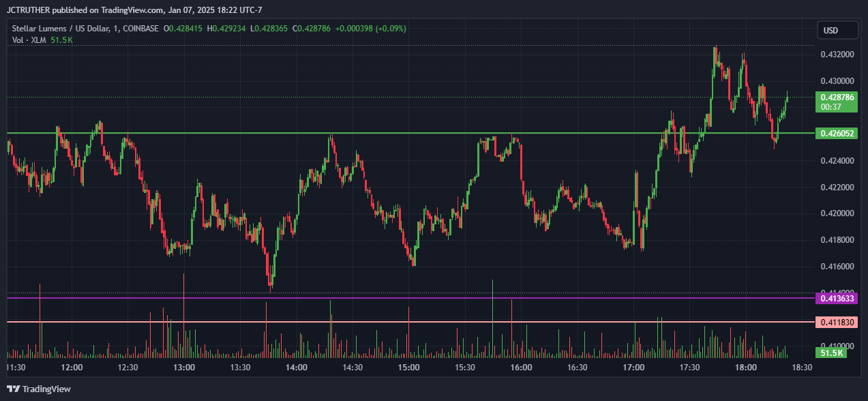
Task: Click the Open value O0.428415 in legend
Action: pos(183,29)
